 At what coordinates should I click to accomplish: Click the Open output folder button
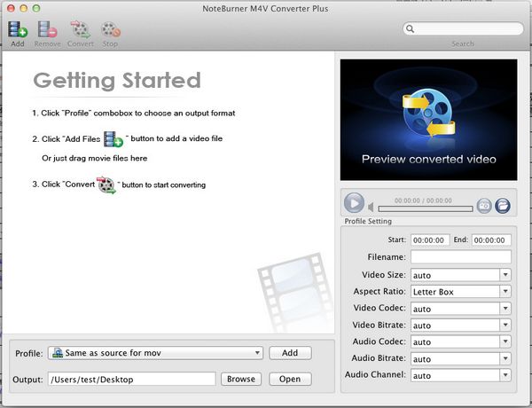coord(290,379)
